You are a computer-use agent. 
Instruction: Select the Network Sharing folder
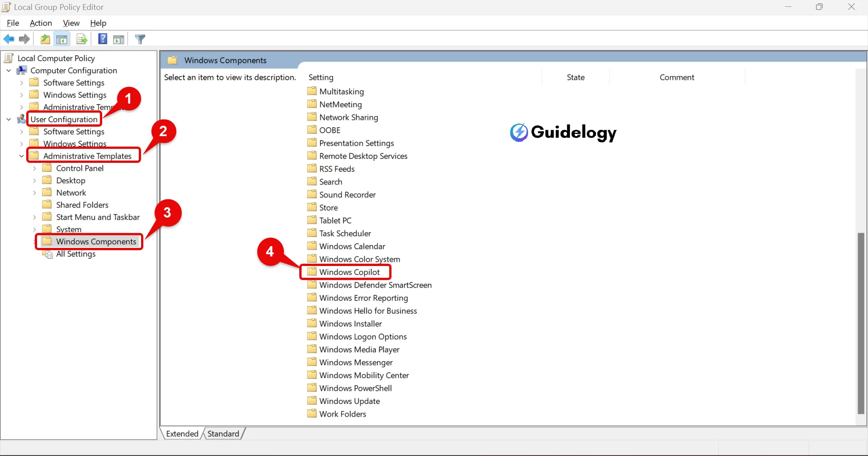pyautogui.click(x=349, y=117)
